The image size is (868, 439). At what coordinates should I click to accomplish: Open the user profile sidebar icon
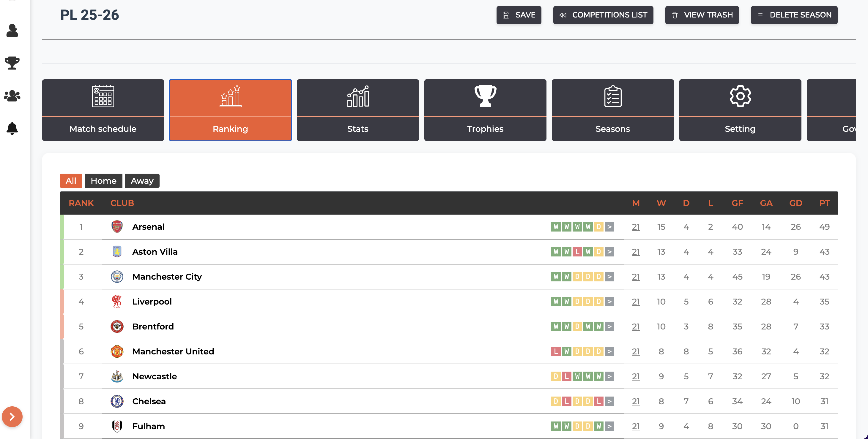(x=12, y=31)
